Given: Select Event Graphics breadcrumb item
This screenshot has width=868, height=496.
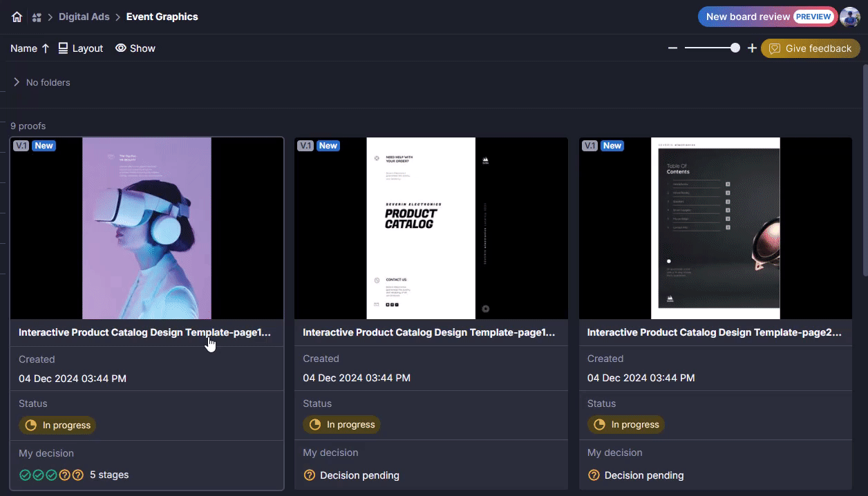Looking at the screenshot, I should (162, 17).
